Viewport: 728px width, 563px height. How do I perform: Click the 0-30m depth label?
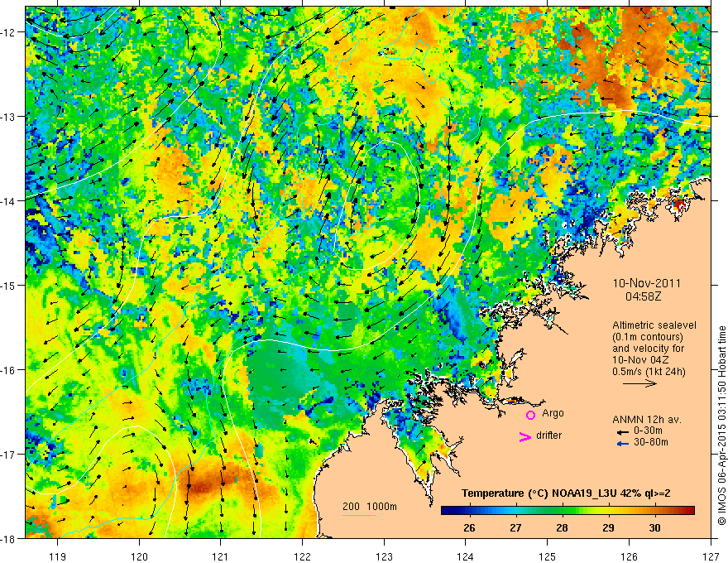(x=648, y=431)
